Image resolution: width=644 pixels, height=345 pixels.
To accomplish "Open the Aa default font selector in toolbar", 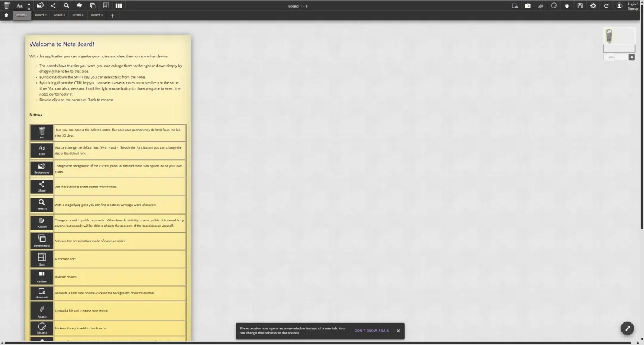I will (19, 6).
